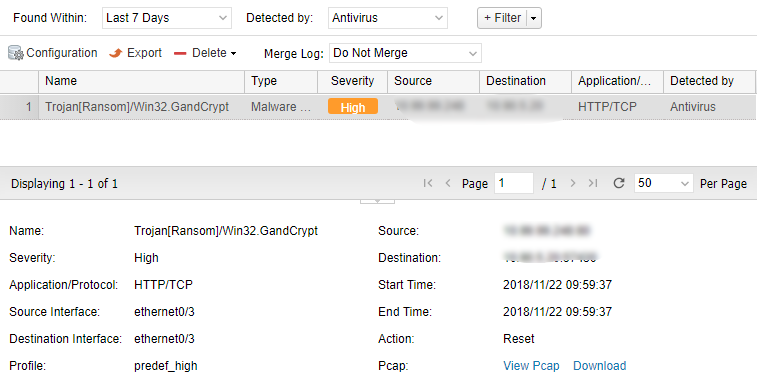The height and width of the screenshot is (381, 757).
Task: Refresh the threat log list
Action: [x=619, y=183]
